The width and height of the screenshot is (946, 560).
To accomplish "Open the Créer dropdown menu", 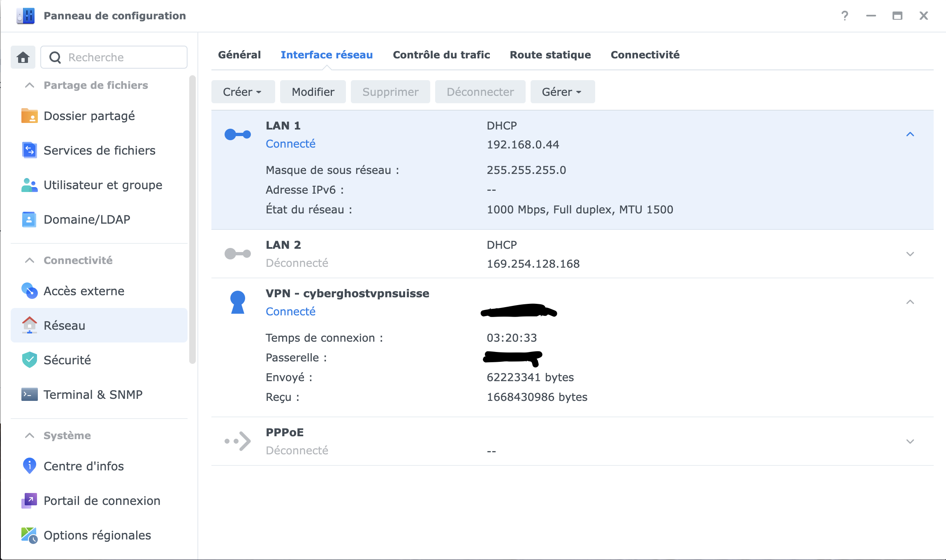I will click(x=243, y=92).
